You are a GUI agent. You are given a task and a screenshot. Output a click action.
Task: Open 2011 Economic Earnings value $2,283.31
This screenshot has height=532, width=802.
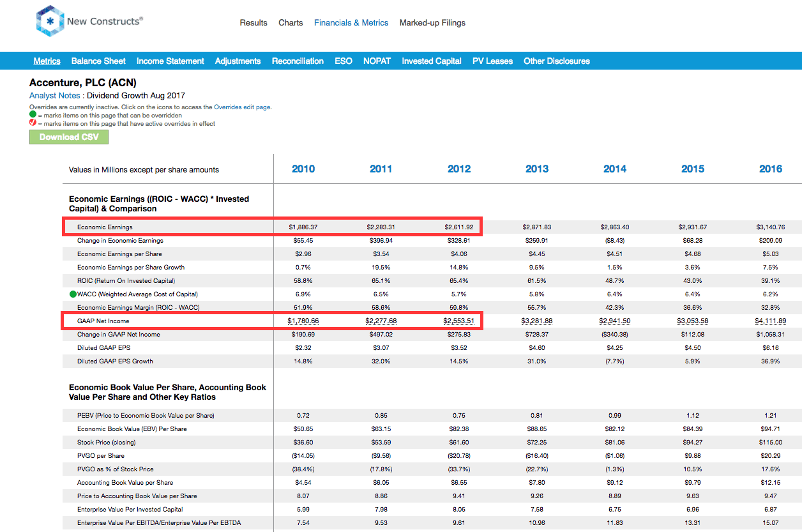[381, 227]
